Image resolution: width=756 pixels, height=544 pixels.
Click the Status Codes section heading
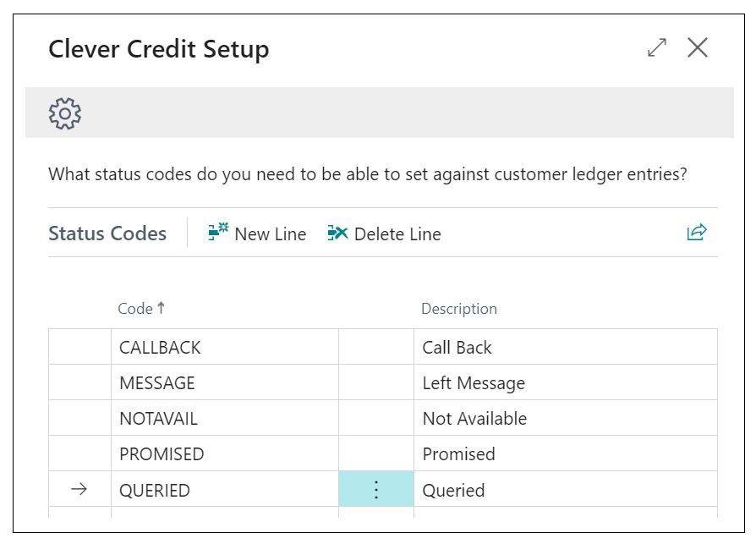click(x=107, y=234)
